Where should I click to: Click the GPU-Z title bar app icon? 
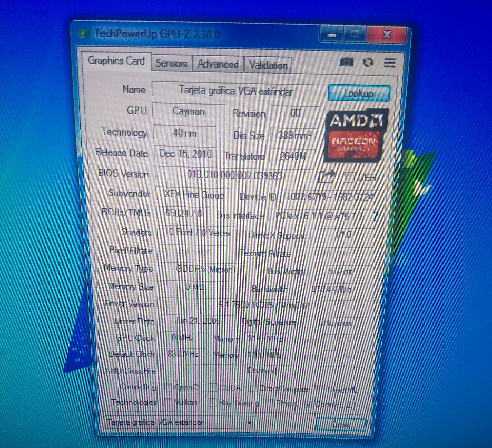click(84, 33)
